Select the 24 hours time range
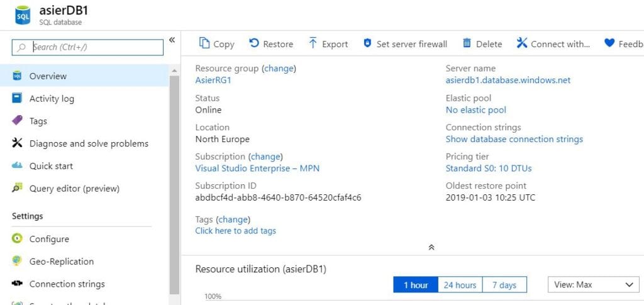 pyautogui.click(x=460, y=285)
